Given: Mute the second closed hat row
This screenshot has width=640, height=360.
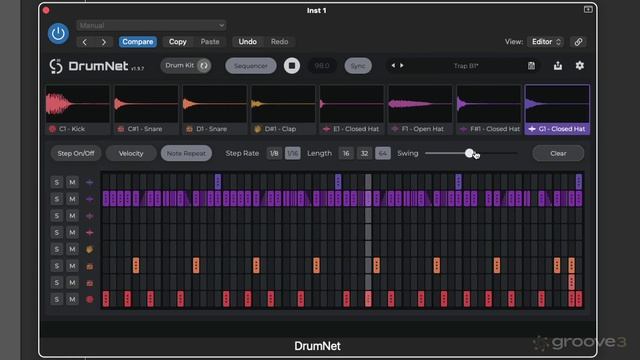Looking at the screenshot, I should click(x=72, y=199).
